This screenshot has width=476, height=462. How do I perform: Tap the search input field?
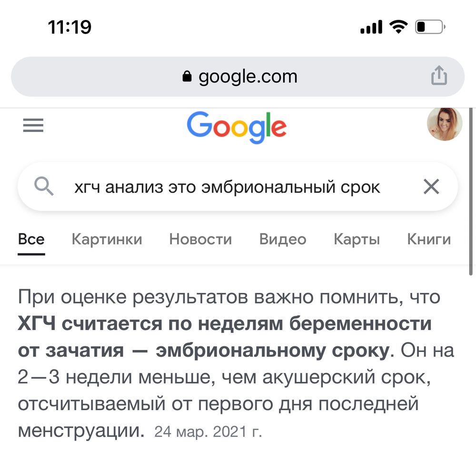224,186
